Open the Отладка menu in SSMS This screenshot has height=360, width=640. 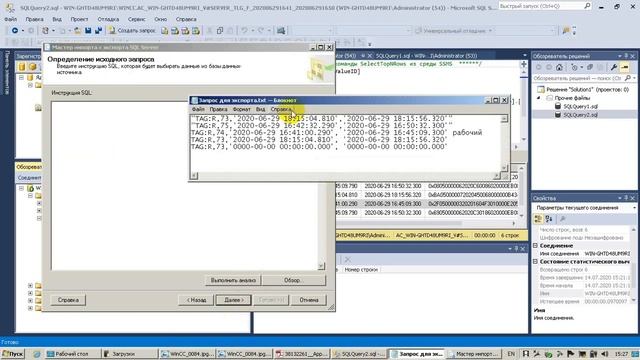click(108, 19)
